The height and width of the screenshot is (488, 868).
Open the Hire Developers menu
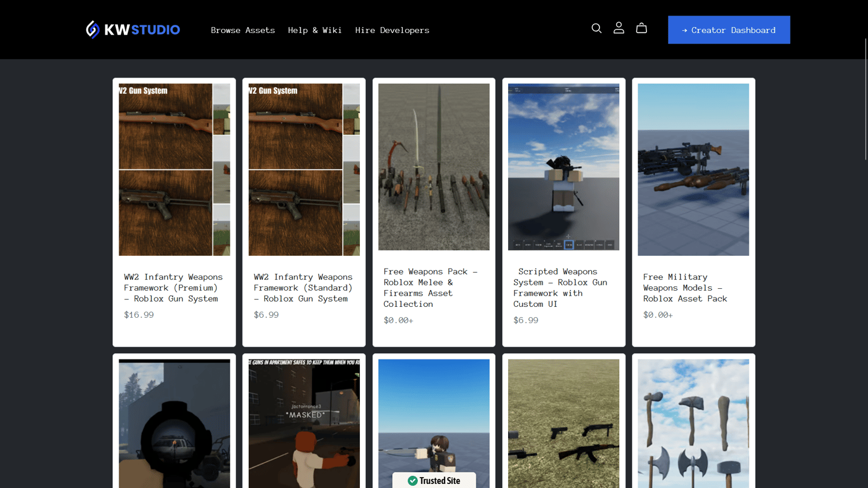(x=392, y=30)
